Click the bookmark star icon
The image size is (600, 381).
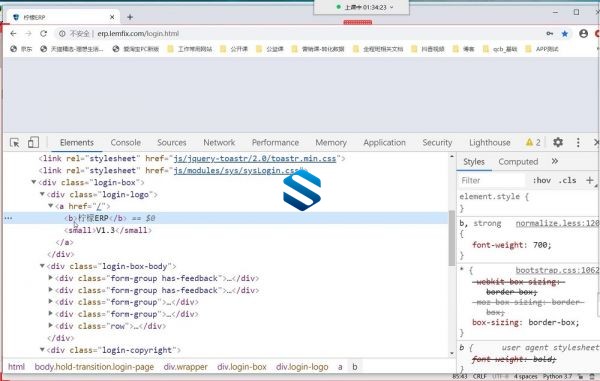(x=564, y=34)
